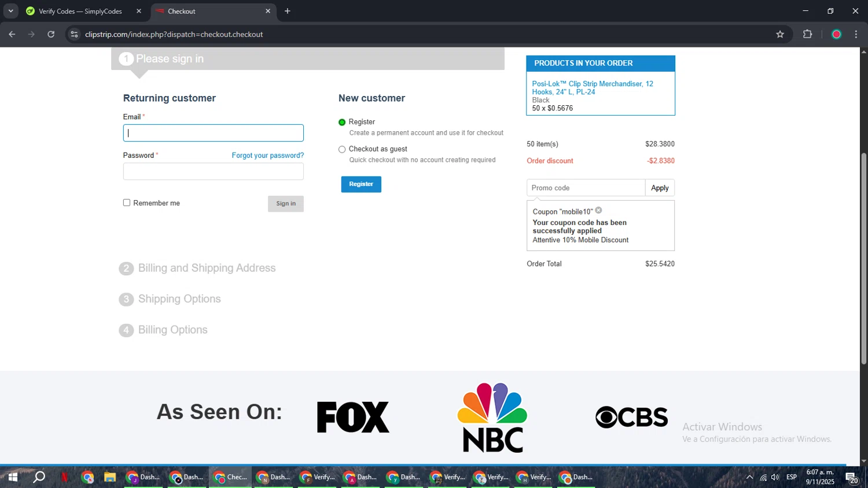
Task: Click the blue Register button
Action: point(361,184)
